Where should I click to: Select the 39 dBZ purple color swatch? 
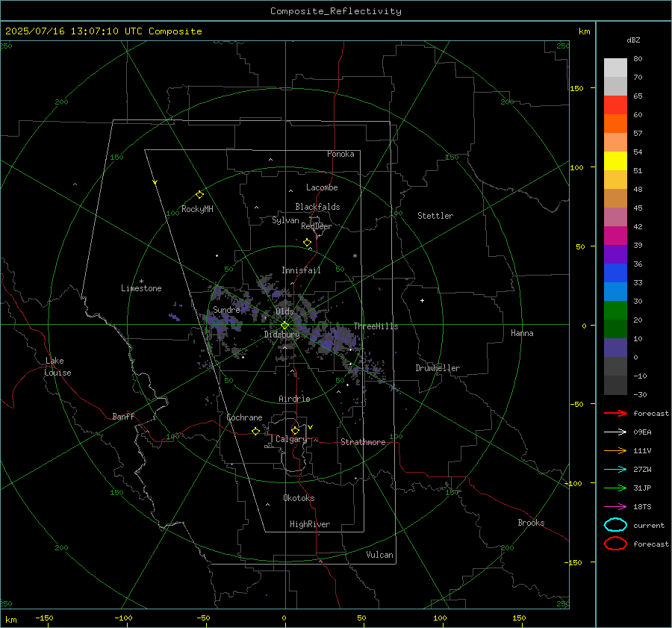tap(615, 254)
